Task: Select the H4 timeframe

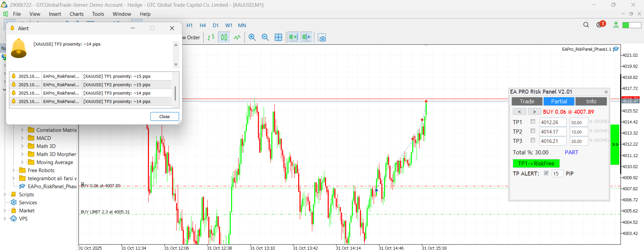Action: pos(203,25)
